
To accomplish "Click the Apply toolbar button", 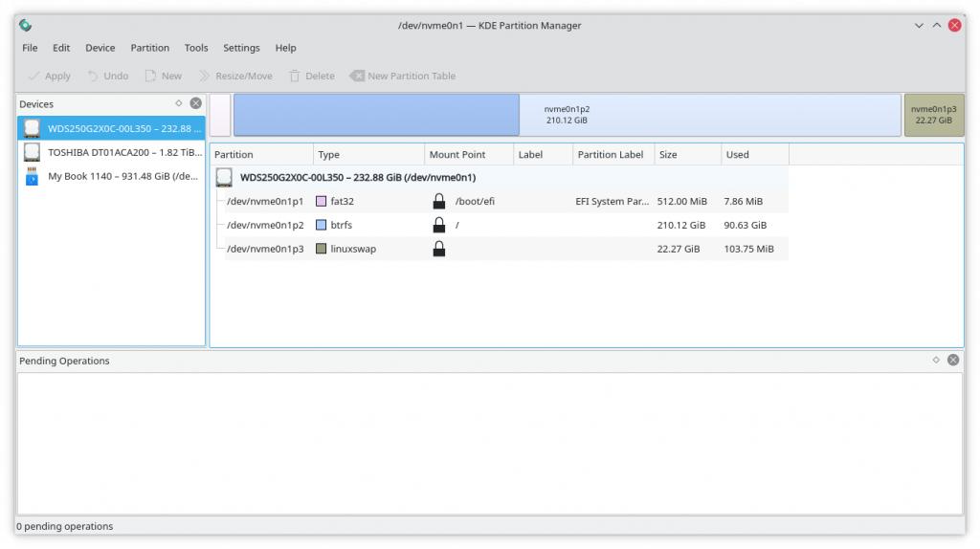I will [49, 77].
